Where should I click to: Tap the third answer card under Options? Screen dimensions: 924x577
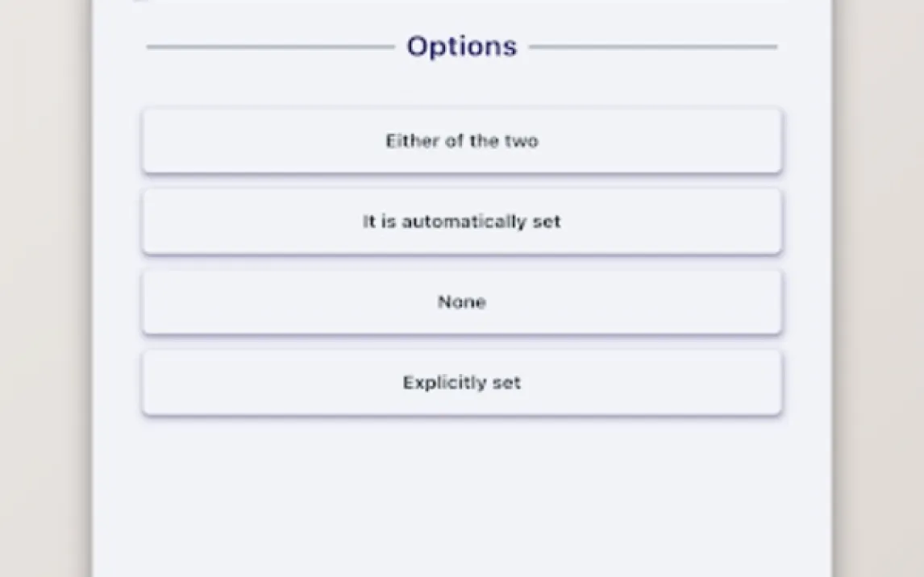point(461,302)
